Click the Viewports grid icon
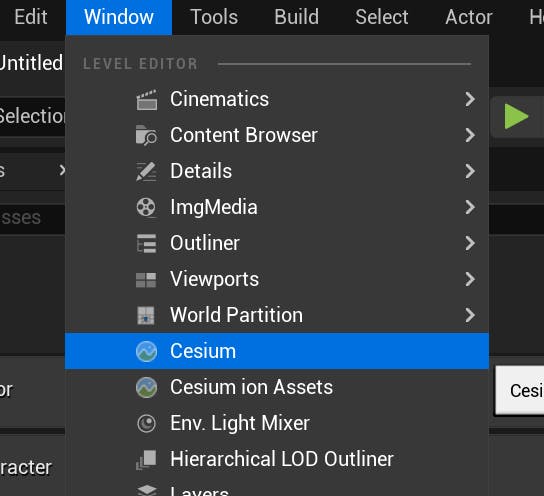Screen dimensions: 544x496 (x=146, y=279)
